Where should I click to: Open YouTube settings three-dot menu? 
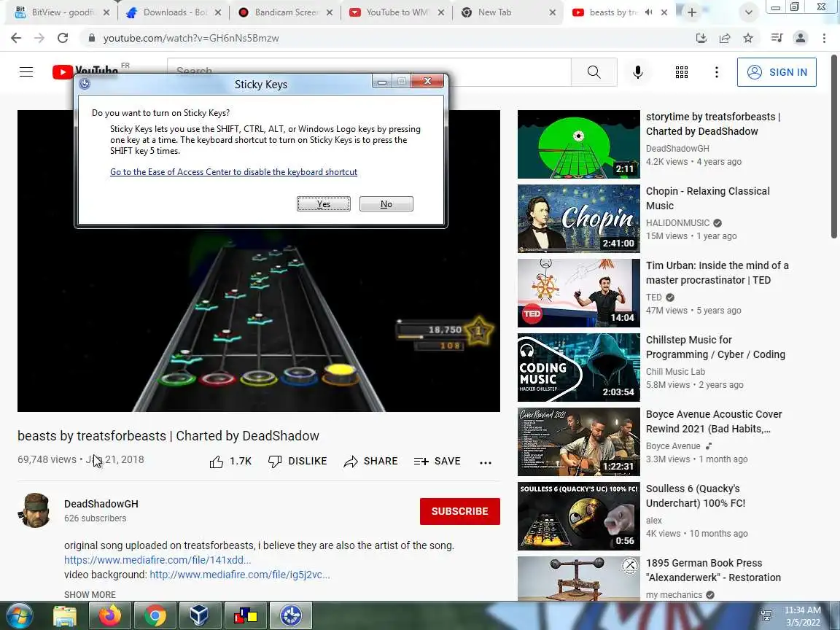point(716,71)
